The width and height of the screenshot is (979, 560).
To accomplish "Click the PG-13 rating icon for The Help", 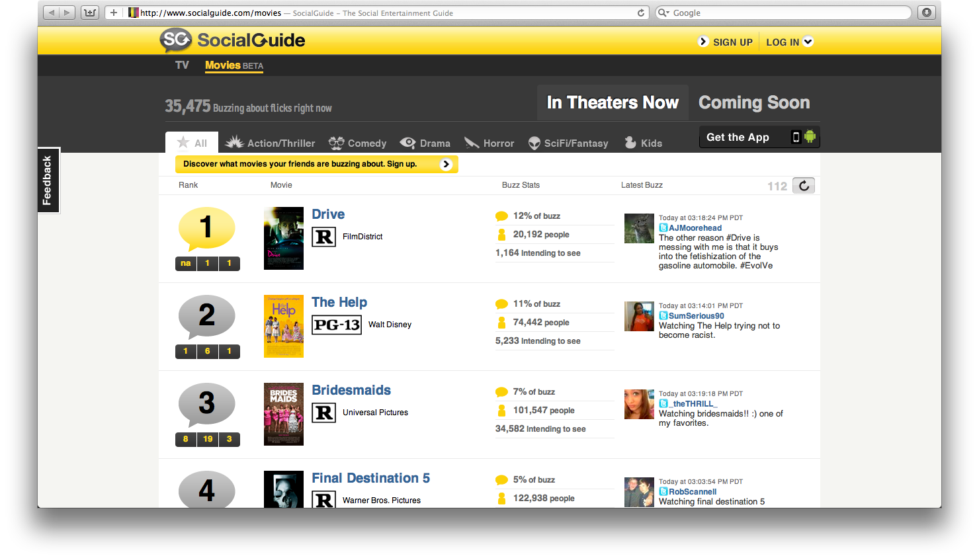I will tap(337, 325).
